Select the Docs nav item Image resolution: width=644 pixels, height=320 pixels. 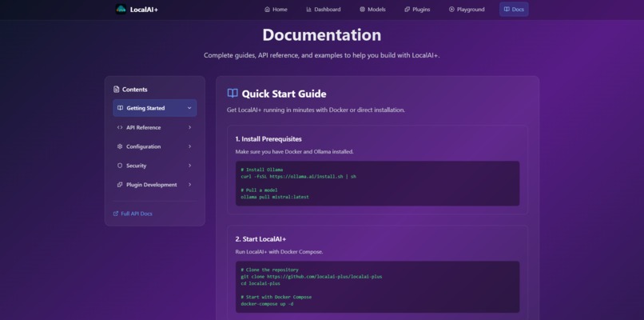[514, 9]
